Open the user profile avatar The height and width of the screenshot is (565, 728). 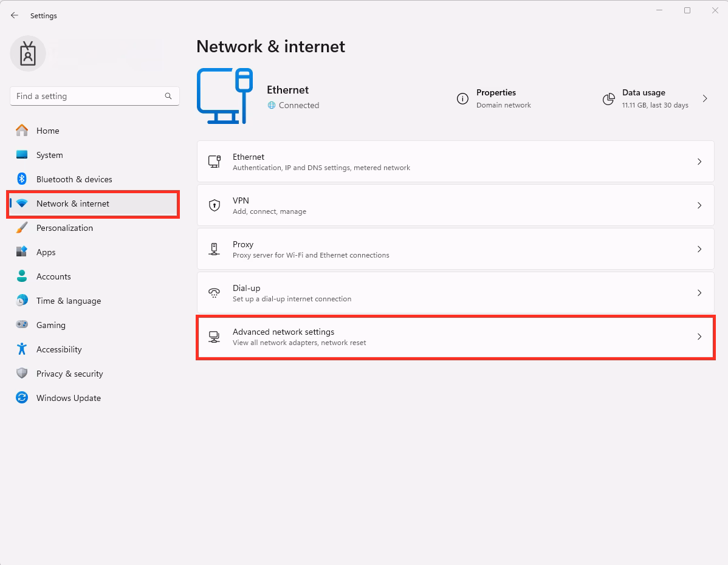(x=28, y=53)
